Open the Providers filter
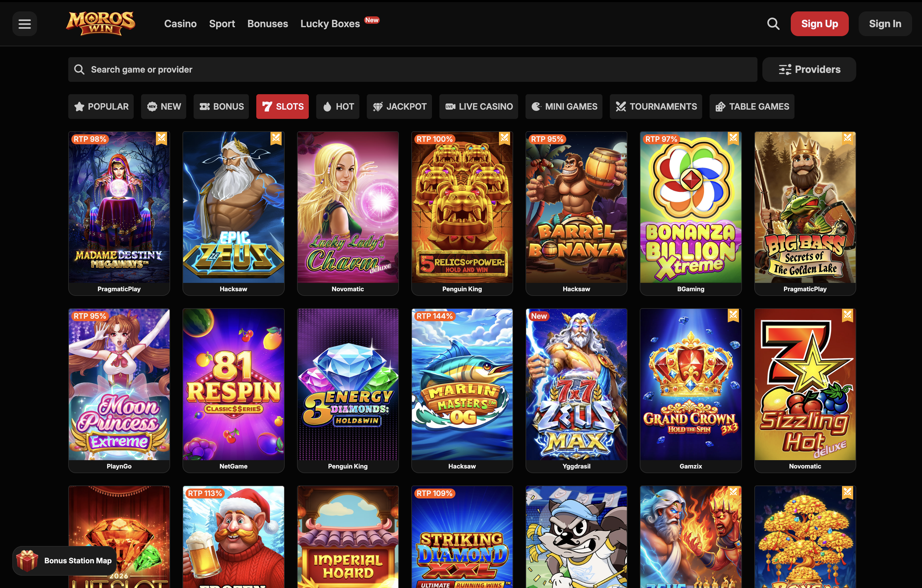 pyautogui.click(x=809, y=69)
